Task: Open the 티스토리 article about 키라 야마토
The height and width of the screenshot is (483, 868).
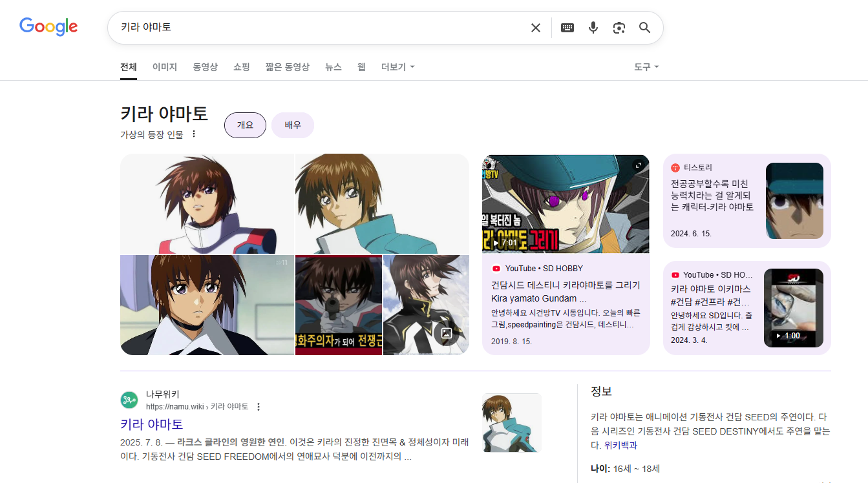Action: coord(712,196)
